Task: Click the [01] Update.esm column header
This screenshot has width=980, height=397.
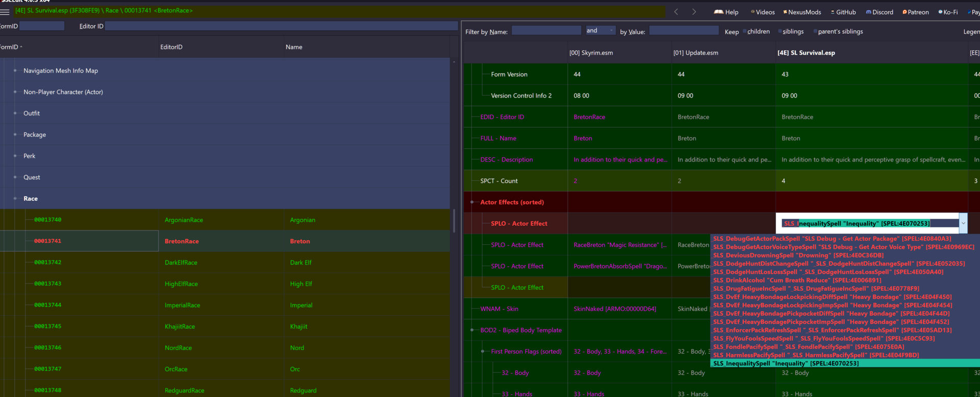Action: pos(723,53)
